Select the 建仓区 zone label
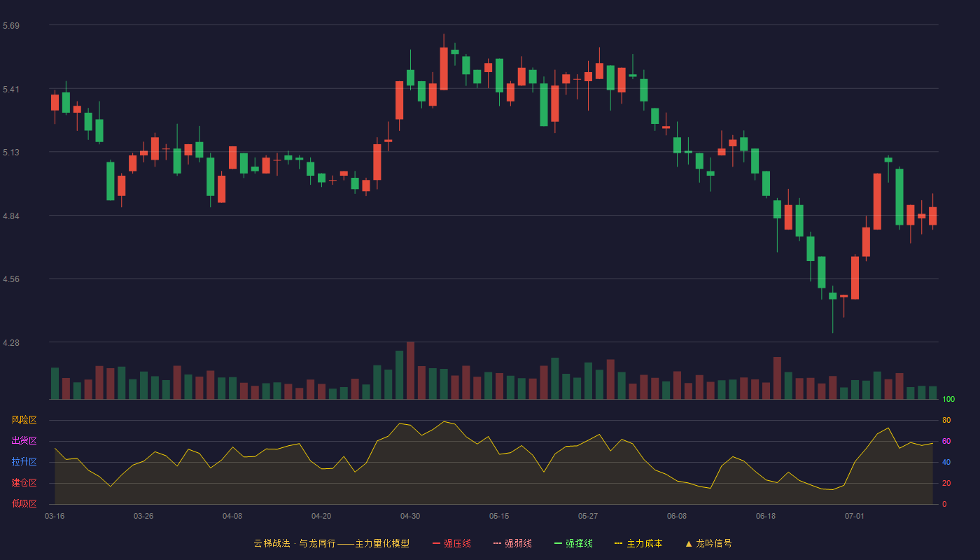 (x=24, y=483)
